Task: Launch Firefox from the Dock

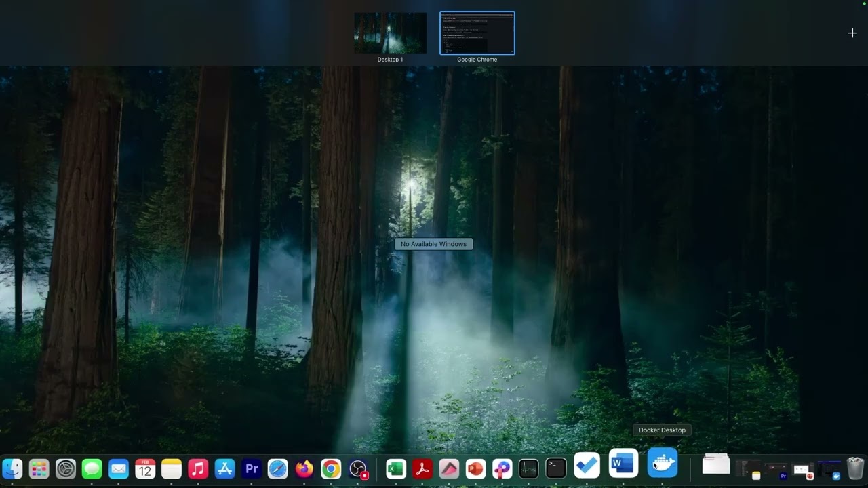Action: pos(304,468)
